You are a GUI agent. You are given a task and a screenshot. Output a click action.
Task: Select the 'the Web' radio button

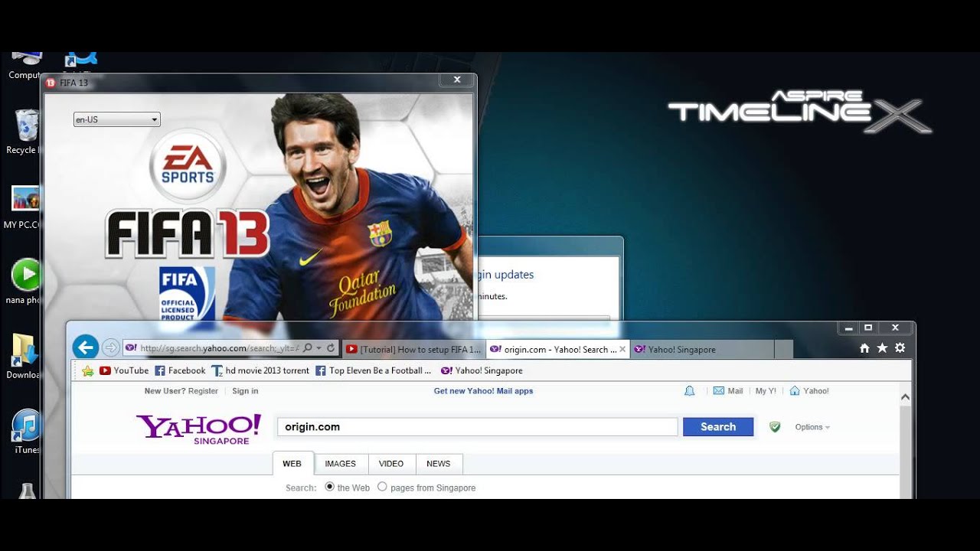pos(330,487)
